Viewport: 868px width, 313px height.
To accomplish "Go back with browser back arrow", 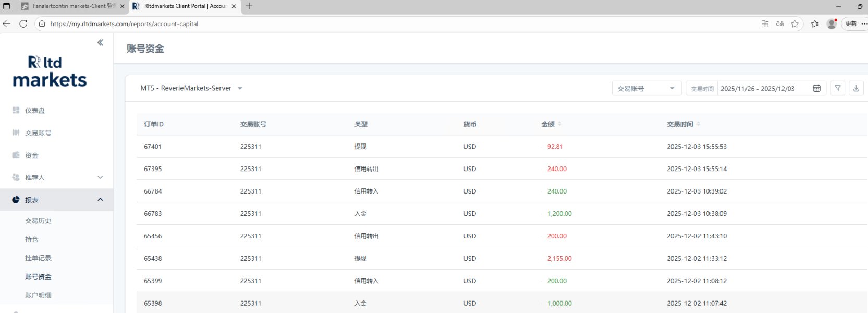I will click(x=6, y=23).
